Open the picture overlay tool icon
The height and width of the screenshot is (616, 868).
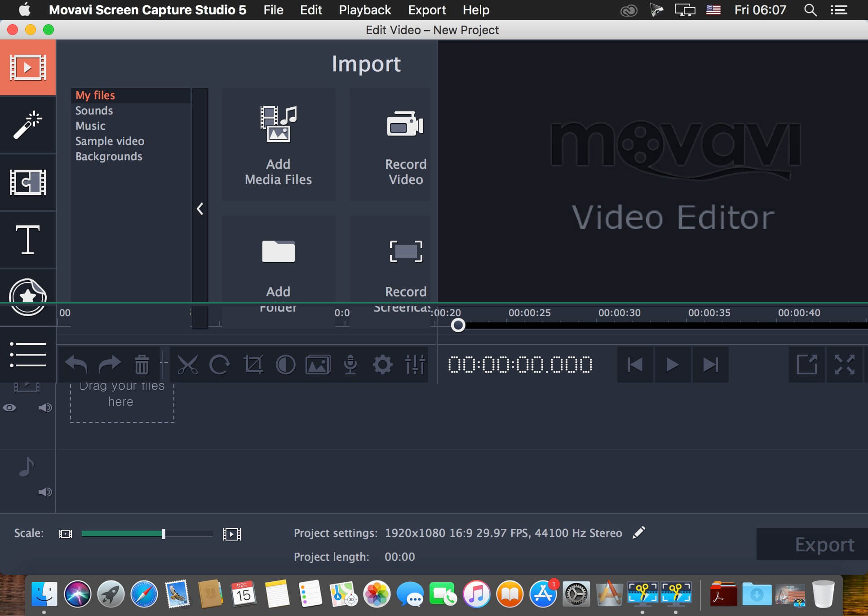tap(318, 365)
